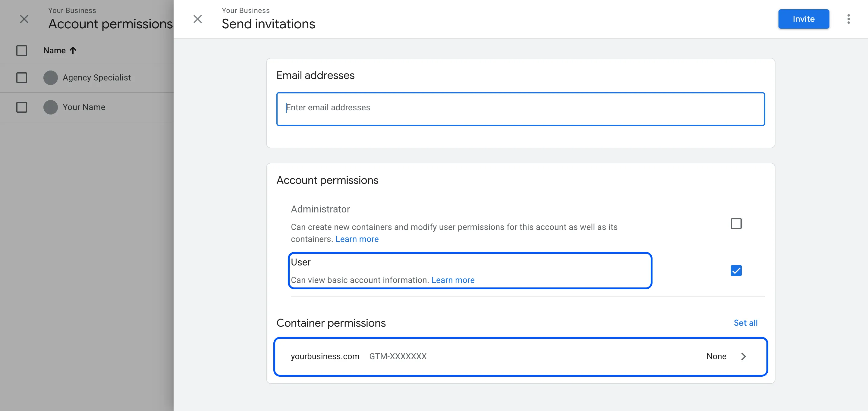Screen dimensions: 868x411
Task: Uncheck the User permission checkbox
Action: [736, 271]
